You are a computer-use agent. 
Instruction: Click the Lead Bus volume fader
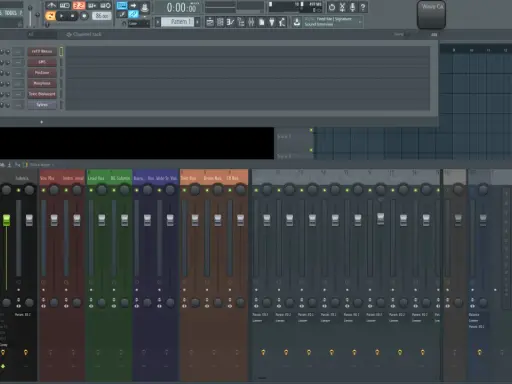click(101, 220)
